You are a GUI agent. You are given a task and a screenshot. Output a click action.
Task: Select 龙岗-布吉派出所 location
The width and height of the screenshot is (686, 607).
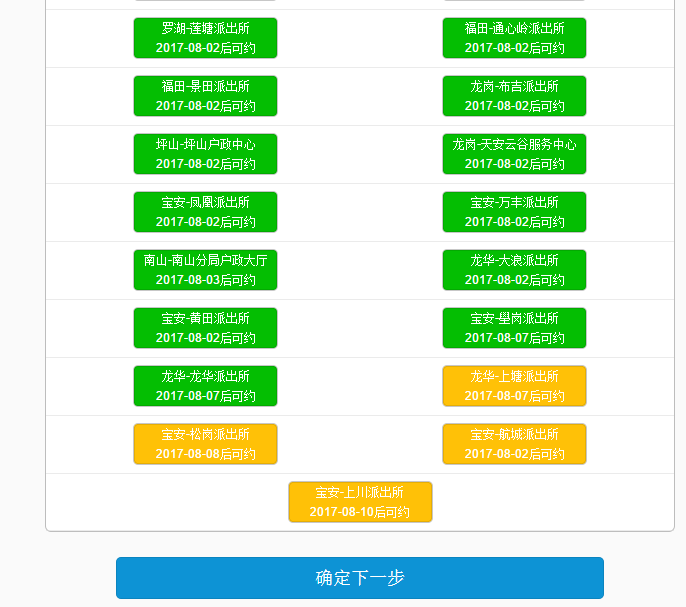pos(514,96)
